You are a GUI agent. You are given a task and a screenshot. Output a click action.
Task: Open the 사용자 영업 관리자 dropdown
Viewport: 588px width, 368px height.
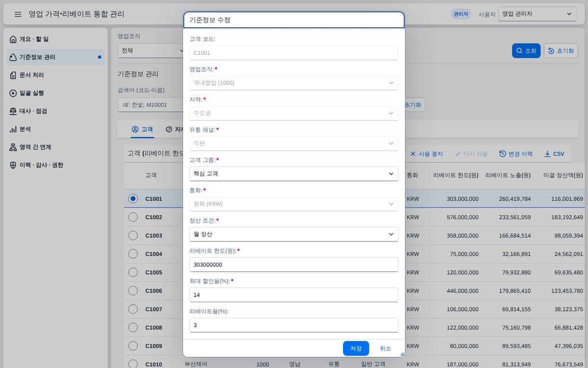(537, 14)
